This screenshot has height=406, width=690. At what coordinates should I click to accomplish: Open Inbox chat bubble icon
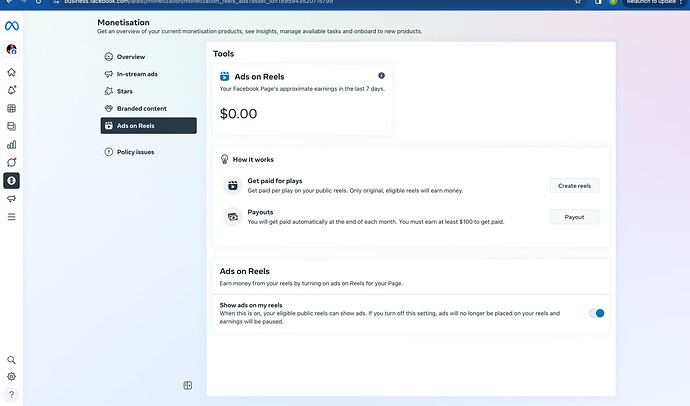click(x=11, y=163)
